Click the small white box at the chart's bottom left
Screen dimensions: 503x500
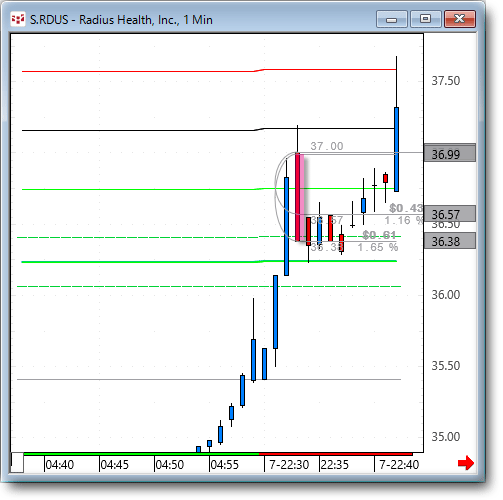17,462
